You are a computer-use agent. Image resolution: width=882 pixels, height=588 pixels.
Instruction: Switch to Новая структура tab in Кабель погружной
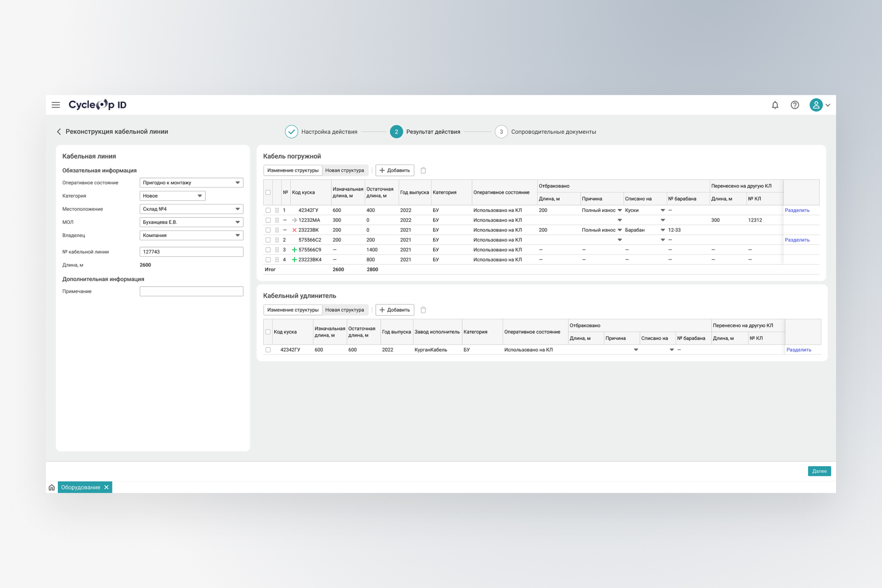click(x=345, y=170)
